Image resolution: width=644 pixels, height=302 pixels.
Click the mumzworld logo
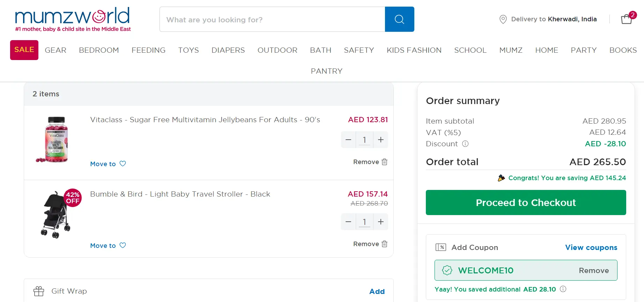click(x=73, y=19)
